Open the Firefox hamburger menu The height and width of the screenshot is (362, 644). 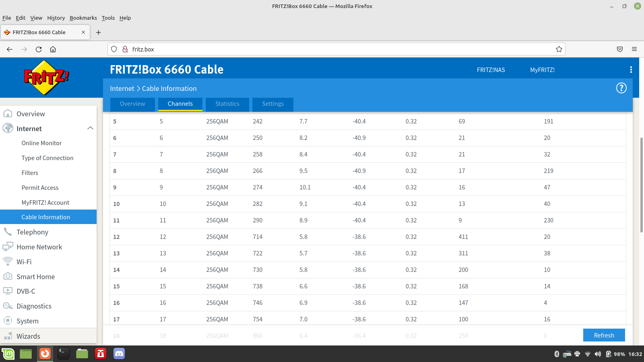[634, 49]
